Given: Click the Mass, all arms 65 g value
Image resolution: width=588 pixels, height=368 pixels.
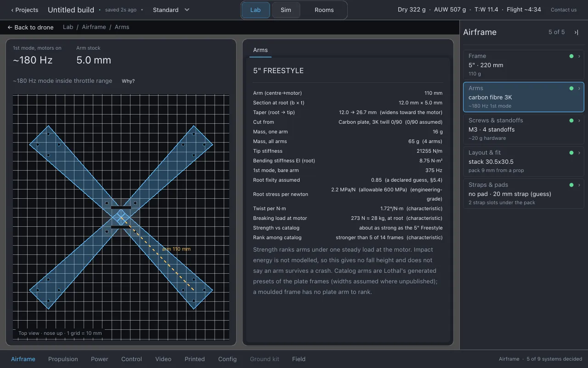Looking at the screenshot, I should (x=425, y=141).
